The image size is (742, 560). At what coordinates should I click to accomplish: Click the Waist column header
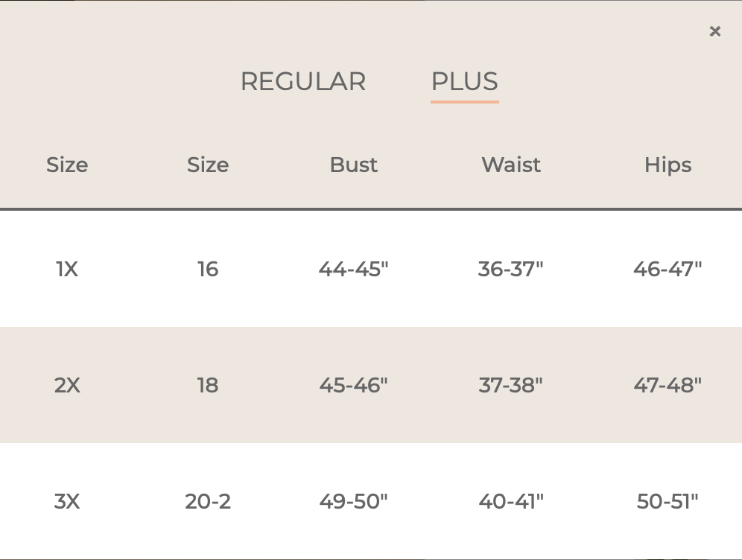pyautogui.click(x=511, y=165)
